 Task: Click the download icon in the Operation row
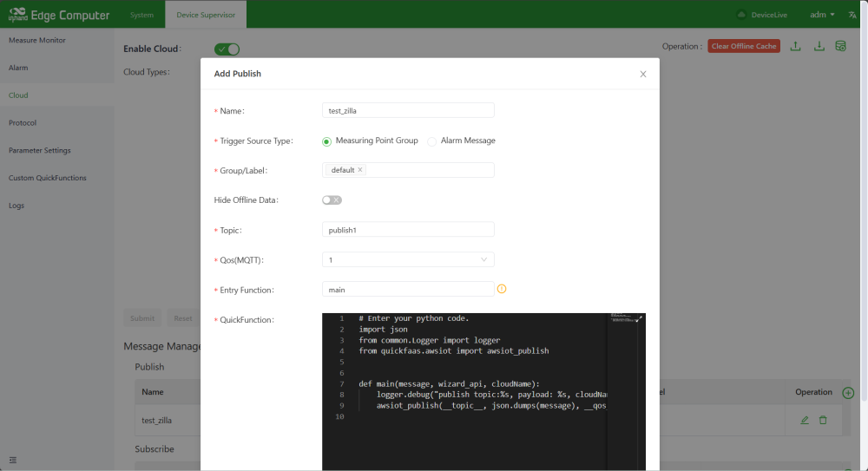tap(819, 47)
